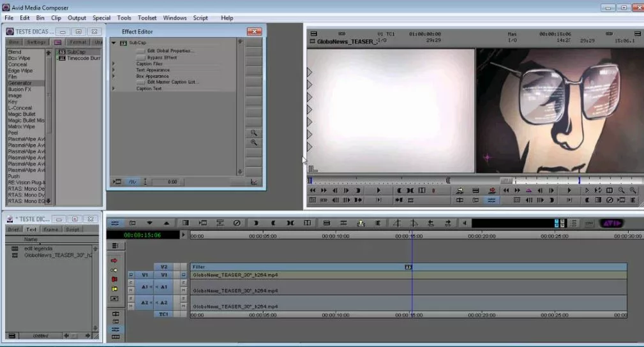
Task: Toggle the A1 record track selector
Action: click(164, 287)
